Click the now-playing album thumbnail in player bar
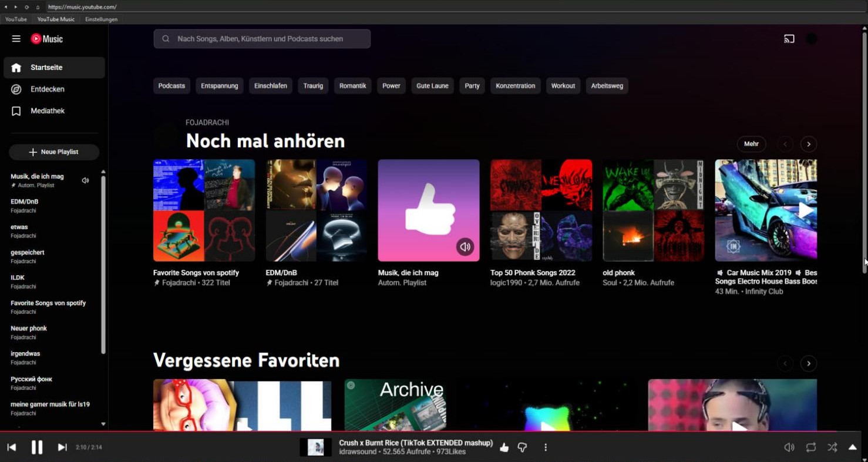868x462 pixels. point(316,447)
